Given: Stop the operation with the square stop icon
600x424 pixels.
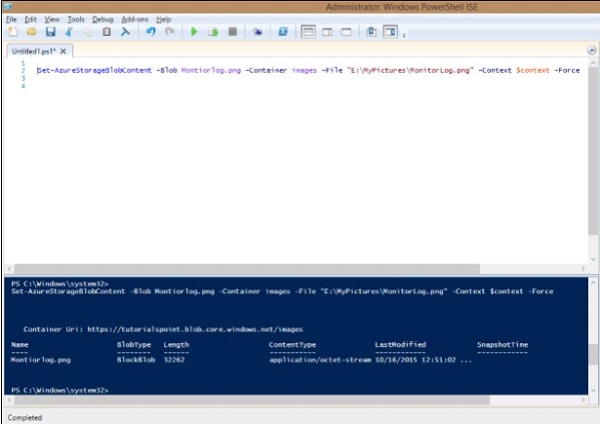Looking at the screenshot, I should [232, 32].
